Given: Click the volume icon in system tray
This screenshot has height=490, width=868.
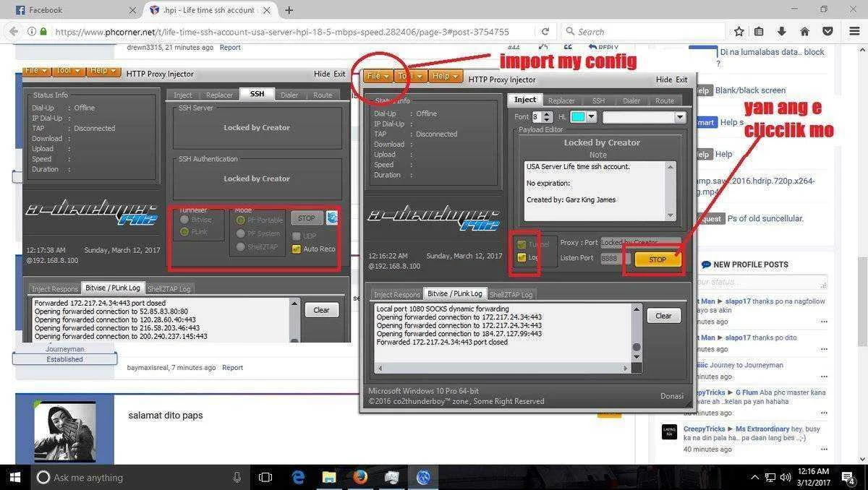Looking at the screenshot, I should click(x=786, y=477).
